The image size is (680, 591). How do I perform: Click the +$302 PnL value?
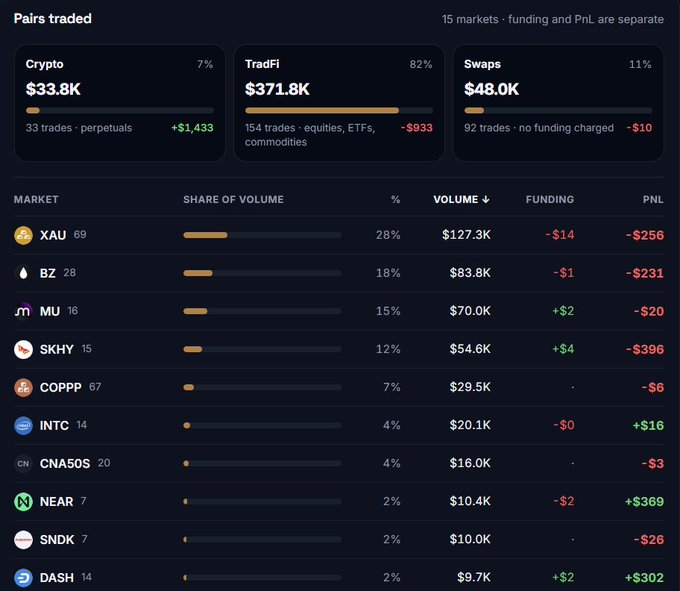[644, 578]
